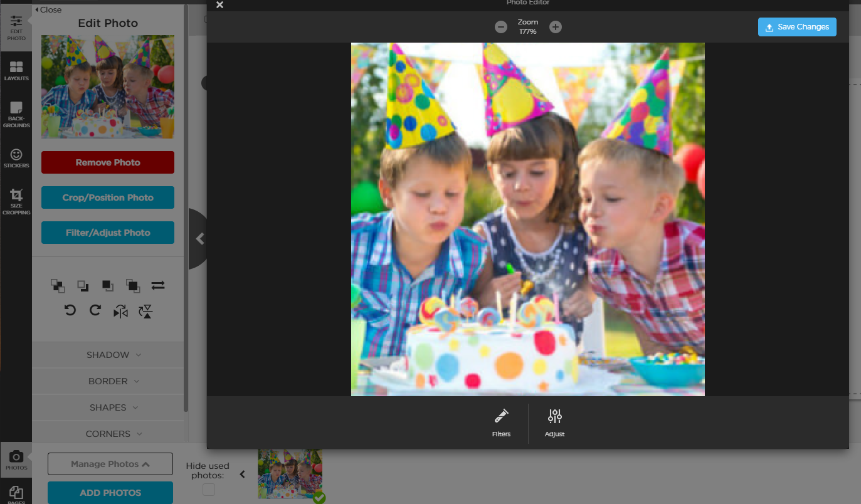The height and width of the screenshot is (504, 861).
Task: Flip photo vertically
Action: (x=146, y=311)
